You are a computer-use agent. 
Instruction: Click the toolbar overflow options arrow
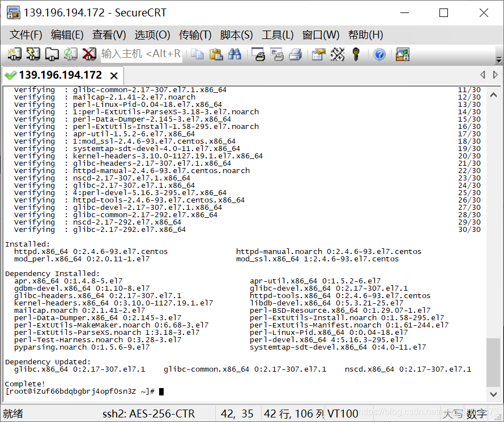[498, 60]
